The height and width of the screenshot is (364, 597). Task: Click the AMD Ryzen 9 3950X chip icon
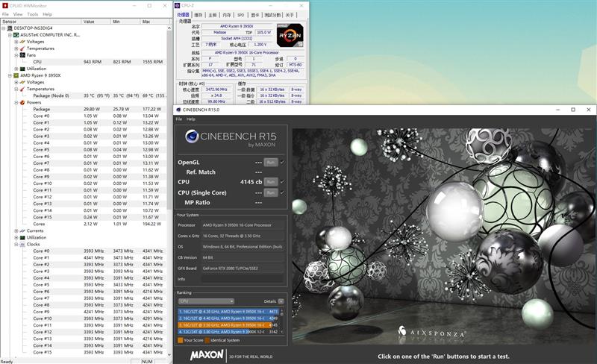click(x=16, y=75)
